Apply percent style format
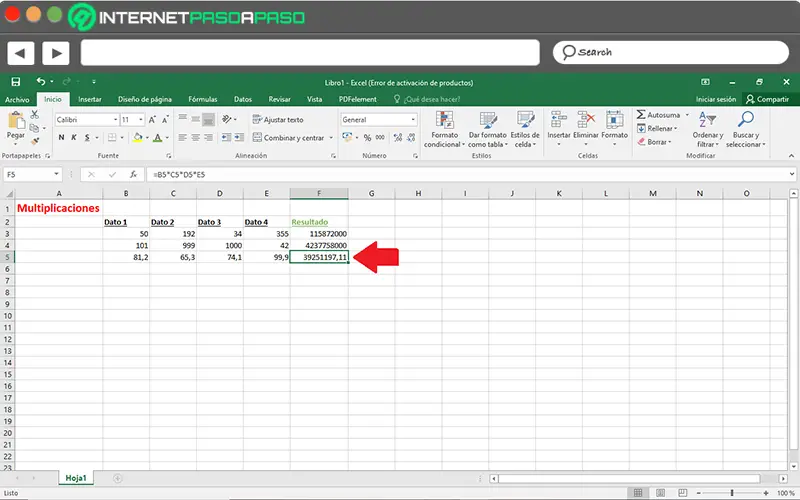The image size is (800, 500). (x=367, y=137)
